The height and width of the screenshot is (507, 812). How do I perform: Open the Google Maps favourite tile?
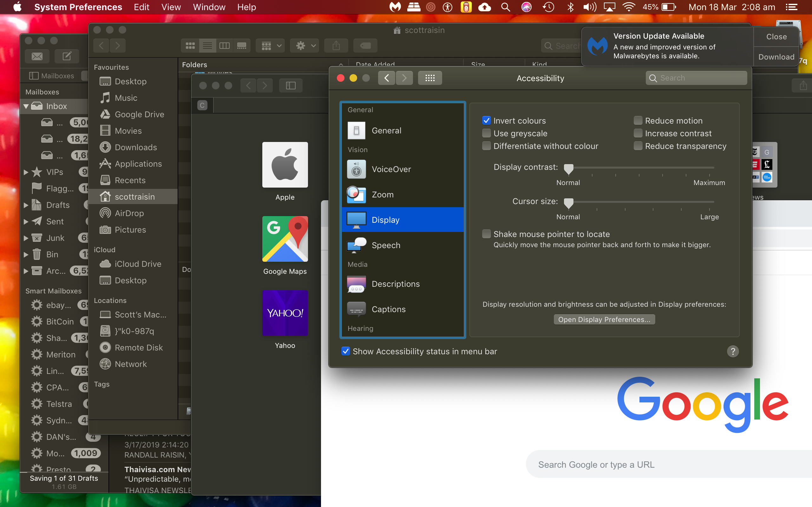[x=285, y=239]
